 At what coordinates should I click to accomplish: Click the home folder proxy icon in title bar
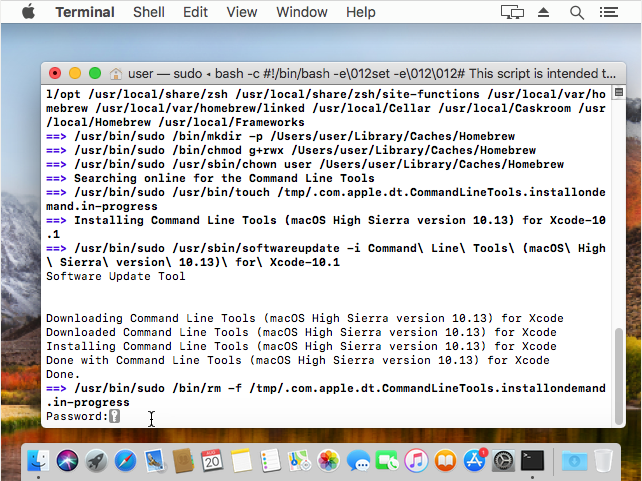tap(116, 74)
